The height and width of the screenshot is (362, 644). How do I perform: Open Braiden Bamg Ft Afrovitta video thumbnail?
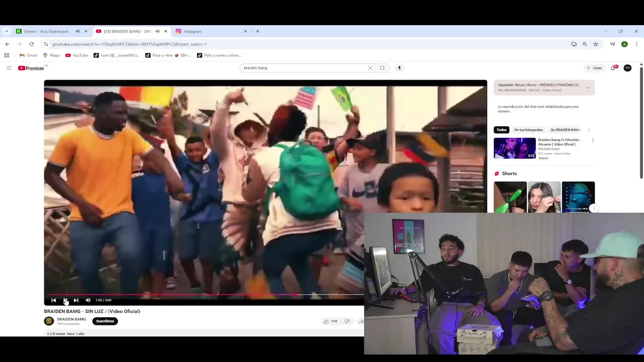tap(515, 148)
